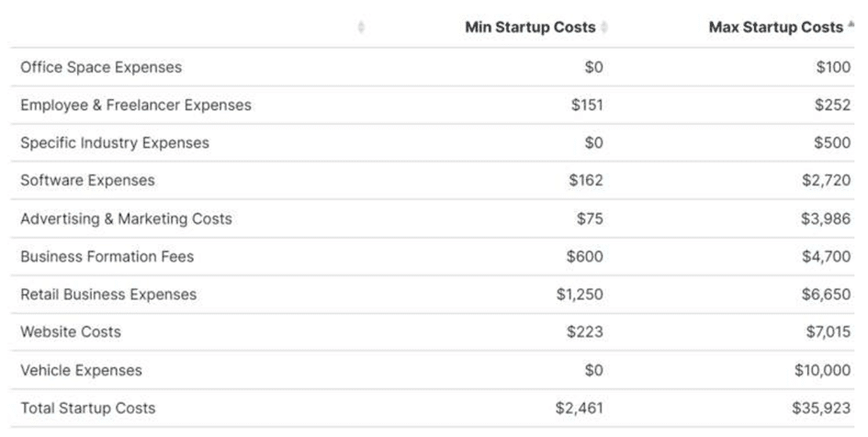Select the Vehicle Expenses row label
Image resolution: width=868 pixels, height=437 pixels.
(x=82, y=370)
